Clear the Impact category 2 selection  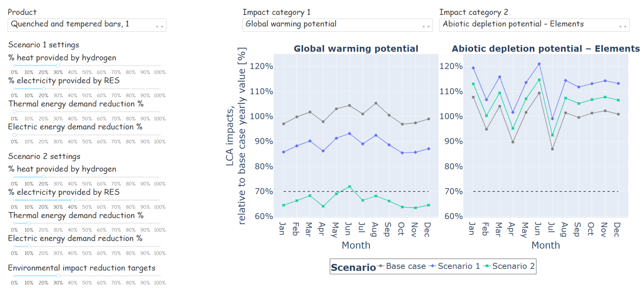coord(620,26)
